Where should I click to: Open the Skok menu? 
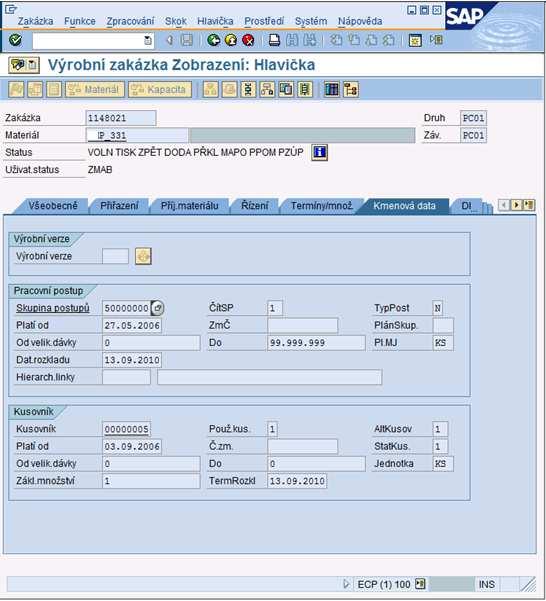(176, 21)
